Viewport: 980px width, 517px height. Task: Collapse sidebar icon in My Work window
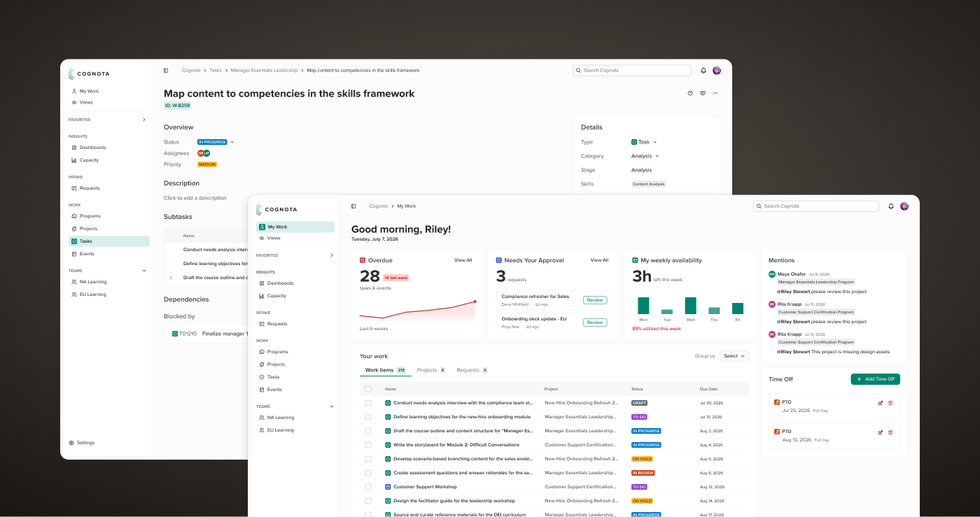pyautogui.click(x=353, y=206)
